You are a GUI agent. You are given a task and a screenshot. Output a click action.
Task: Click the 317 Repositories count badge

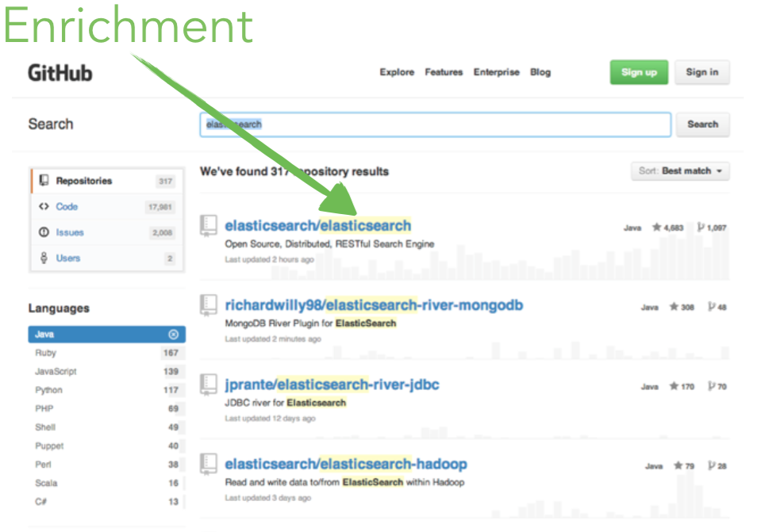click(x=166, y=182)
